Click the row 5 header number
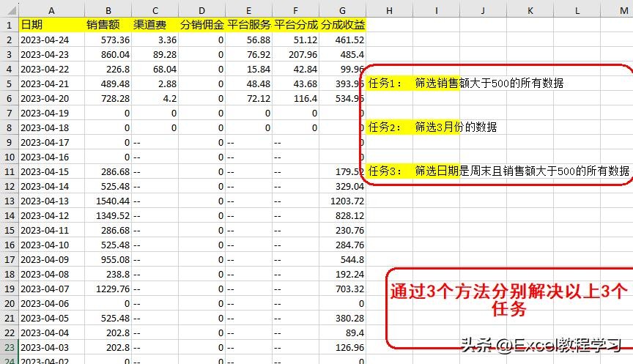Viewport: 633px width, 364px height. pyautogui.click(x=9, y=83)
